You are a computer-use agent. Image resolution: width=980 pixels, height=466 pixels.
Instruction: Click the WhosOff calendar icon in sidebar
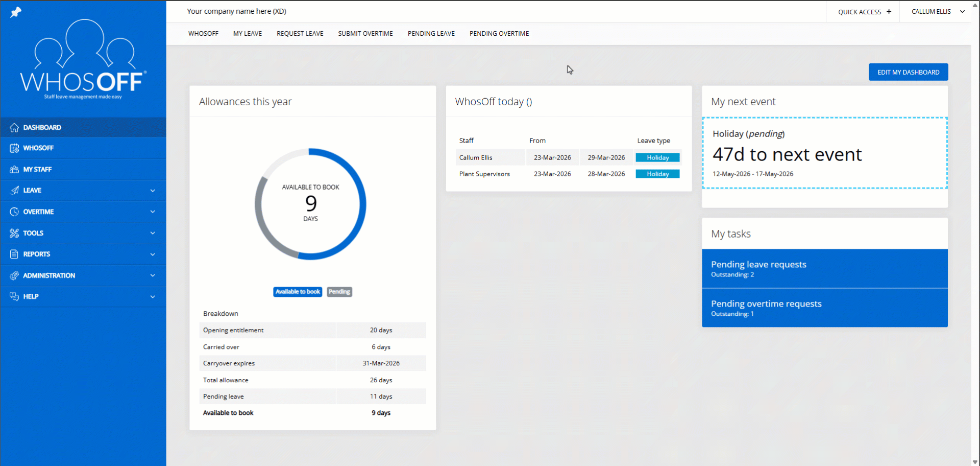point(14,148)
